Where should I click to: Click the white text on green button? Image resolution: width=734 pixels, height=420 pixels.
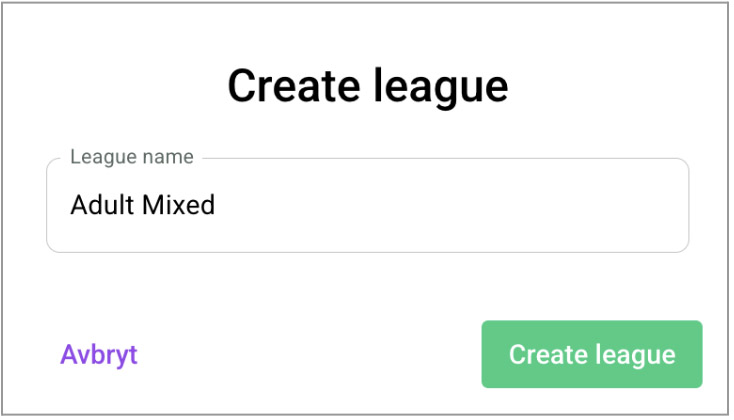[592, 355]
